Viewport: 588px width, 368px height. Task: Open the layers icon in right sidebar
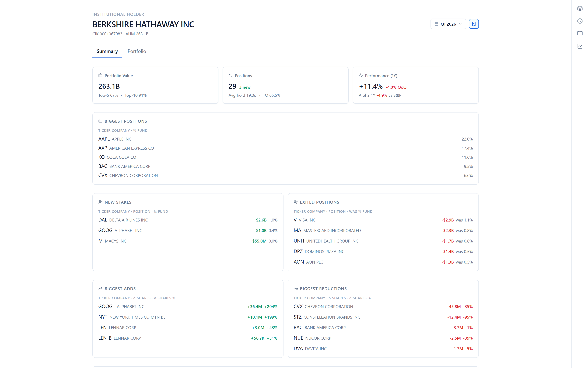pos(580,9)
